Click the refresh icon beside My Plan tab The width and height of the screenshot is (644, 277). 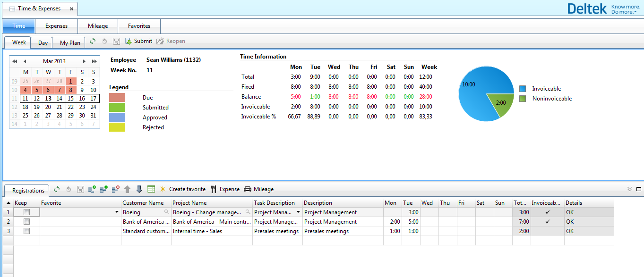93,42
